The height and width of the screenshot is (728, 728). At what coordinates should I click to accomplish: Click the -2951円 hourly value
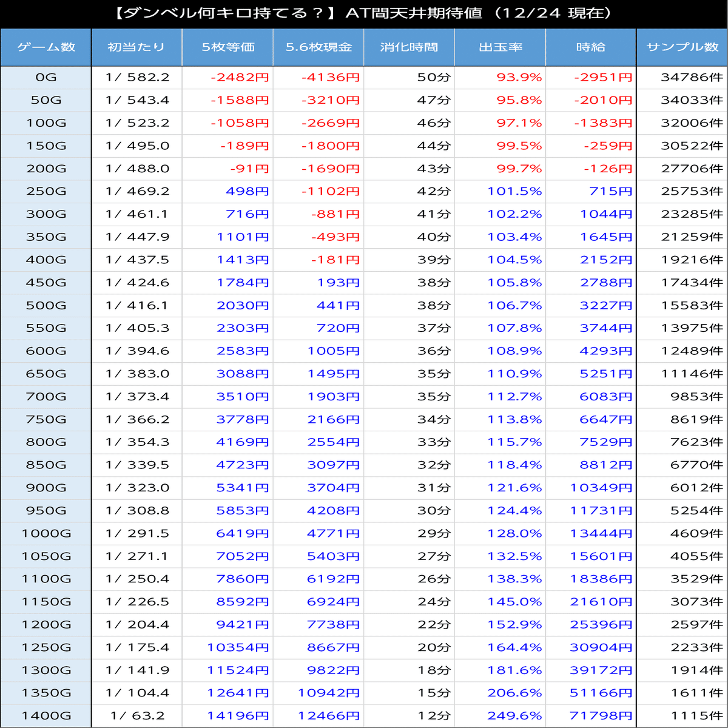coord(603,77)
